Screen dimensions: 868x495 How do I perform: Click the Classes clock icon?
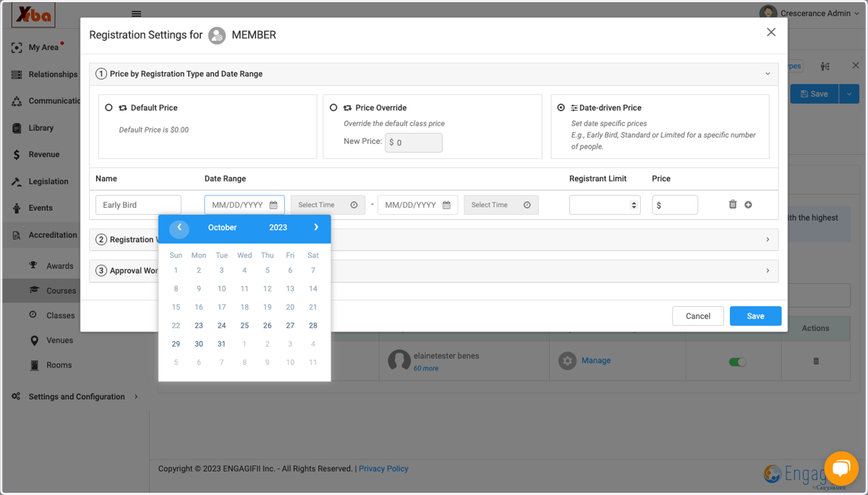pyautogui.click(x=33, y=315)
